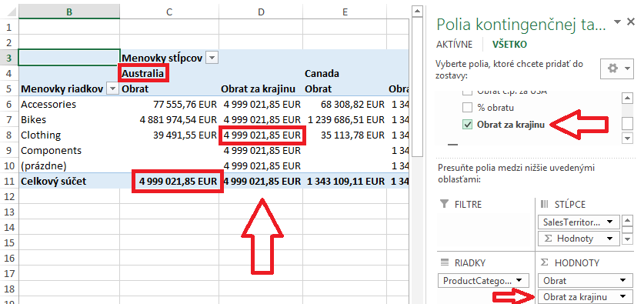The image size is (644, 304).
Task: Select the cell with 1 343 109,11 EUR
Action: 345,181
